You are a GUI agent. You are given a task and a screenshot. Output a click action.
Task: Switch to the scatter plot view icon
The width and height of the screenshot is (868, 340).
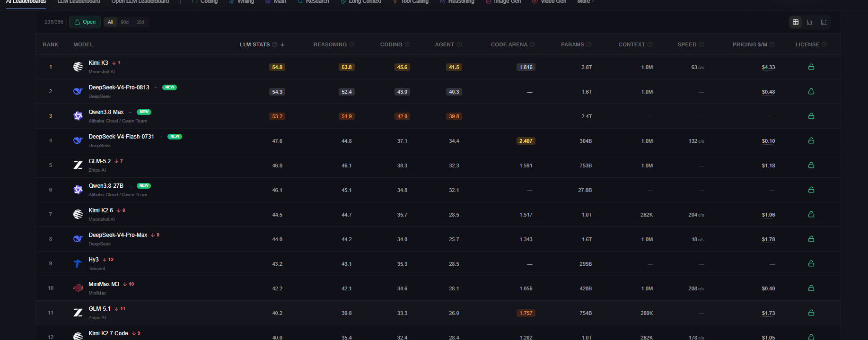[824, 22]
